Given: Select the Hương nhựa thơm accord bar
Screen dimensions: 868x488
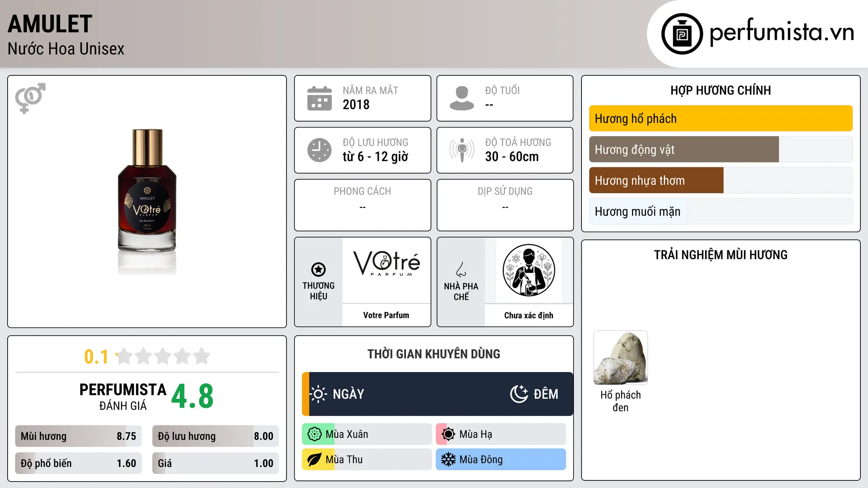Looking at the screenshot, I should [721, 180].
